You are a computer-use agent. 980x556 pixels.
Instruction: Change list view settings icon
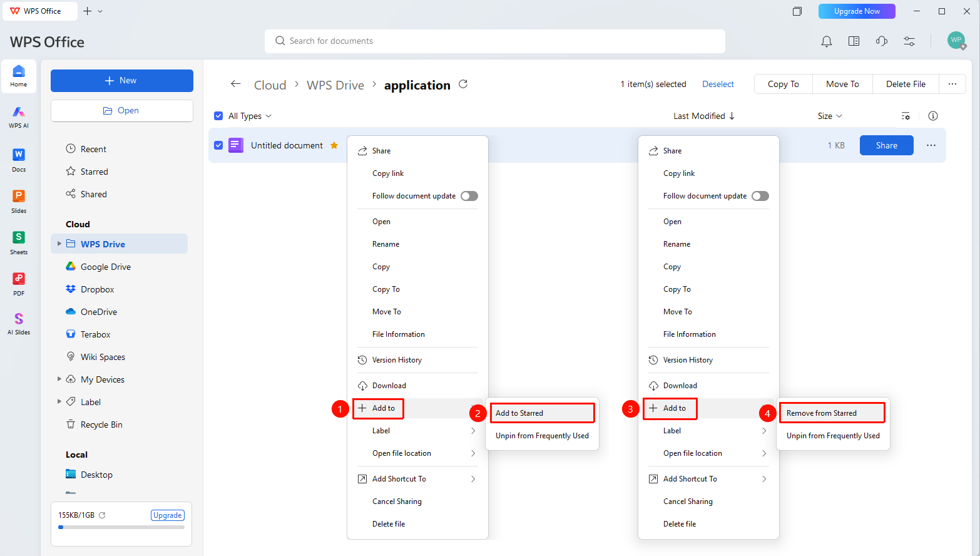click(x=906, y=116)
